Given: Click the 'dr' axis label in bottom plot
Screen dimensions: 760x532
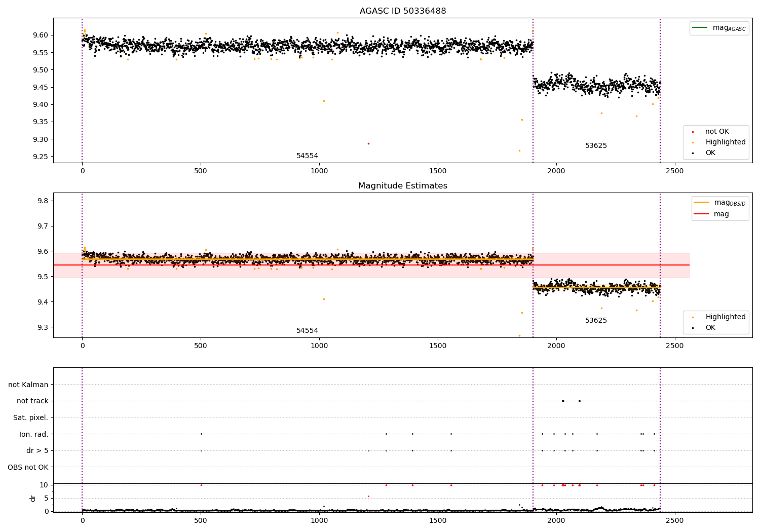Looking at the screenshot, I should pos(33,498).
